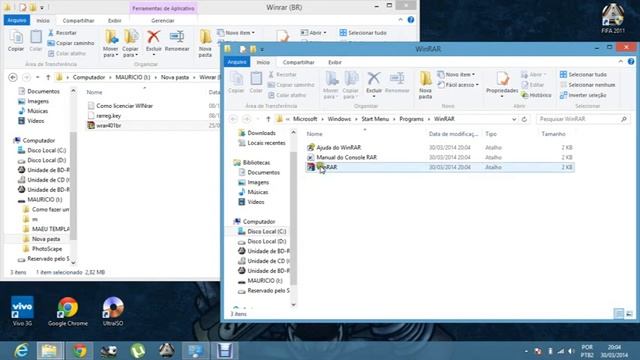This screenshot has height=360, width=640.
Task: Sort by Data de modificação column
Action: (453, 134)
